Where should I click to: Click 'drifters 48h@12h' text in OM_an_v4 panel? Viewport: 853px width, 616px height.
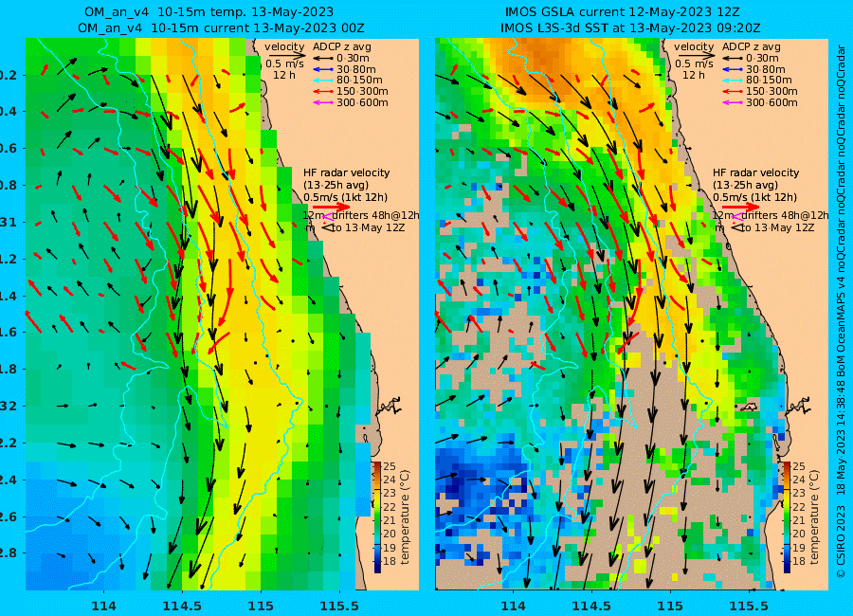pyautogui.click(x=375, y=215)
